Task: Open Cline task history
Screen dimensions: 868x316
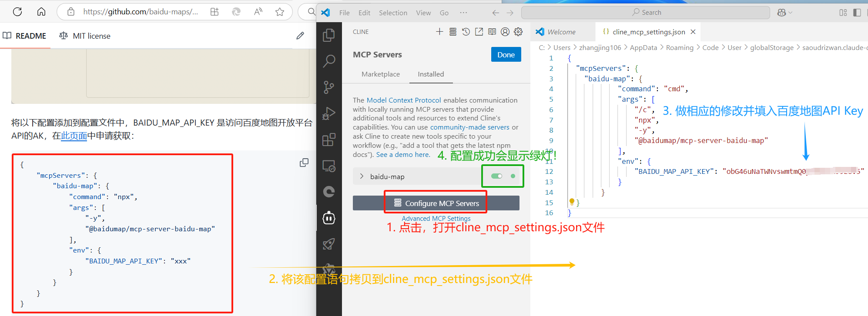Action: point(466,31)
